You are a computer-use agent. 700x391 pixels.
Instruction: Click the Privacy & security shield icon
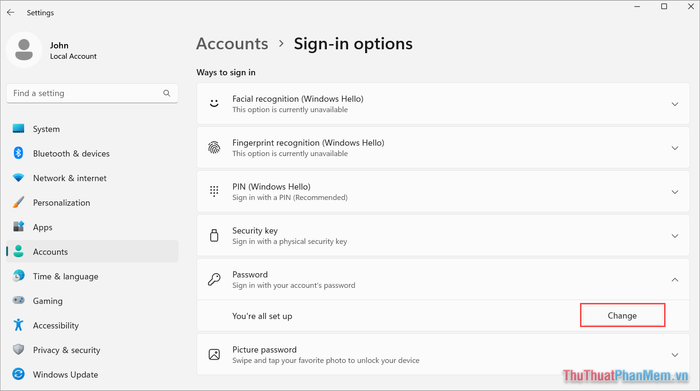click(18, 349)
